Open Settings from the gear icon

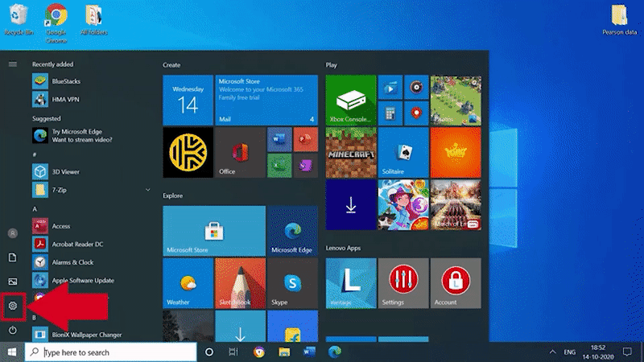coord(13,306)
